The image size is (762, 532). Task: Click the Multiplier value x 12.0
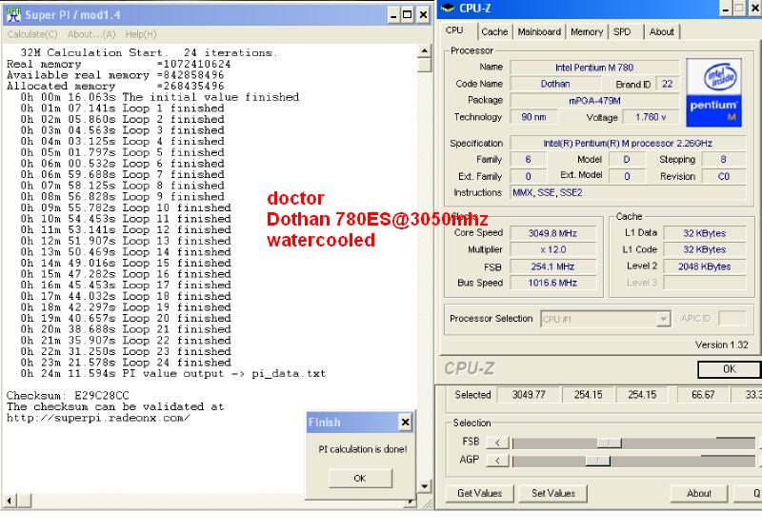tap(552, 250)
